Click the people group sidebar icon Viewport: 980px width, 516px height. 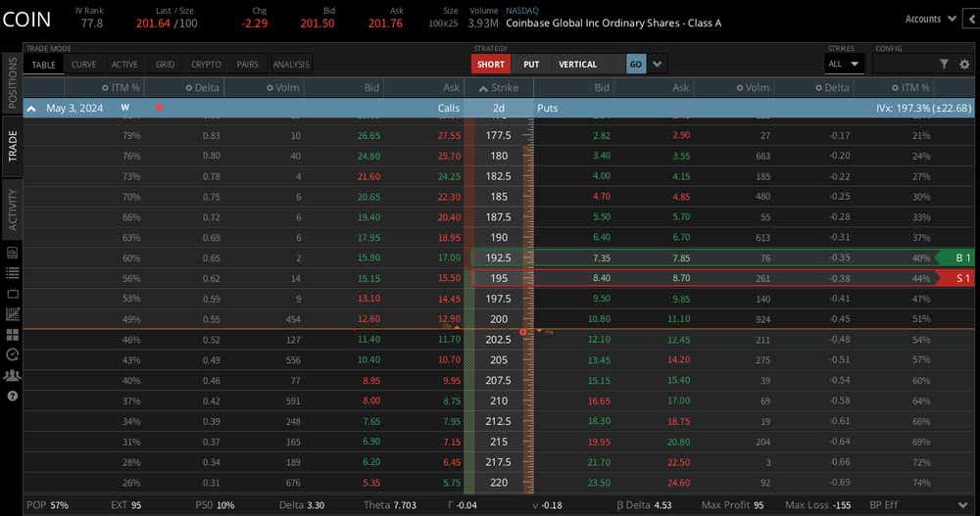pyautogui.click(x=13, y=376)
